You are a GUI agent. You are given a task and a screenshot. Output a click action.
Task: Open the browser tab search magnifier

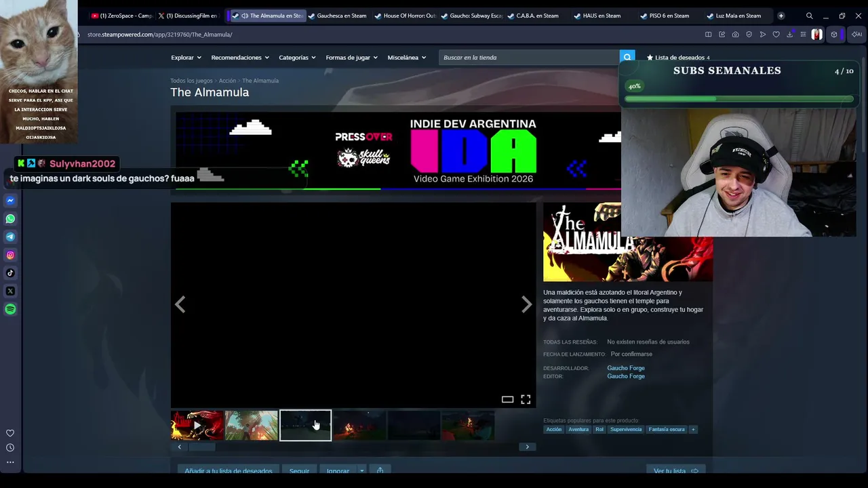(809, 16)
